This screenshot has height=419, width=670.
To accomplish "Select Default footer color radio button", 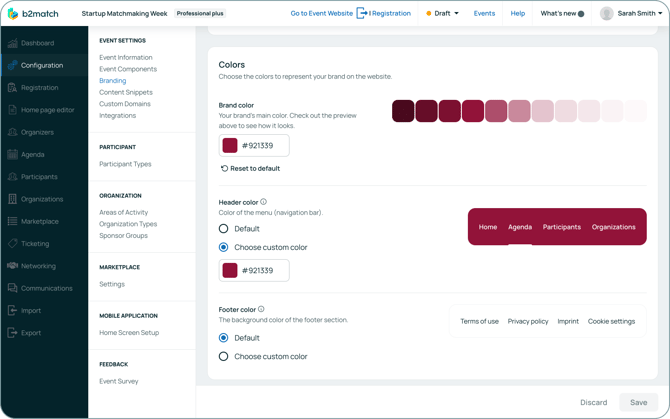I will [223, 338].
